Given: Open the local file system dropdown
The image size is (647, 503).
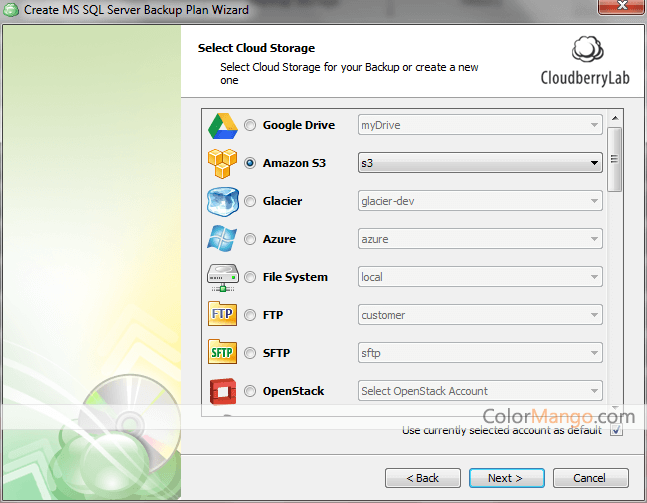Looking at the screenshot, I should tap(480, 277).
